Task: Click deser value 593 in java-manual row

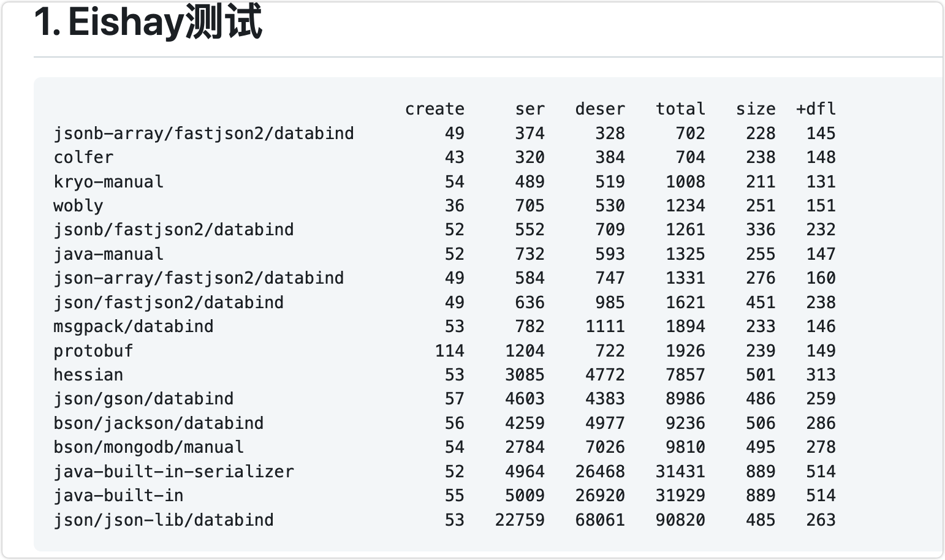Action: 610,254
